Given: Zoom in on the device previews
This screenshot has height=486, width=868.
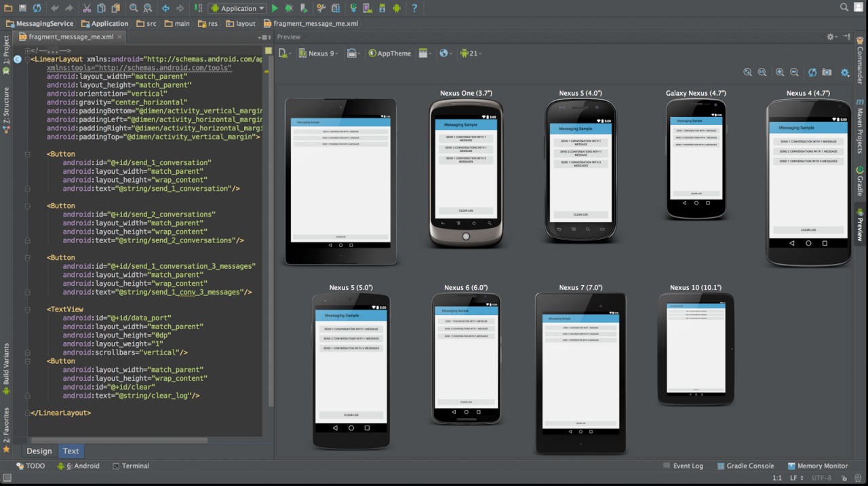Looking at the screenshot, I should (x=778, y=72).
